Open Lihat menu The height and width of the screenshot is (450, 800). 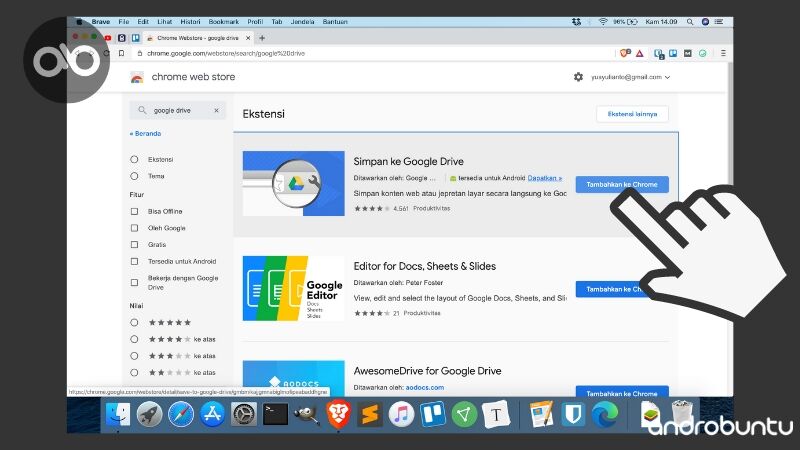click(x=164, y=21)
